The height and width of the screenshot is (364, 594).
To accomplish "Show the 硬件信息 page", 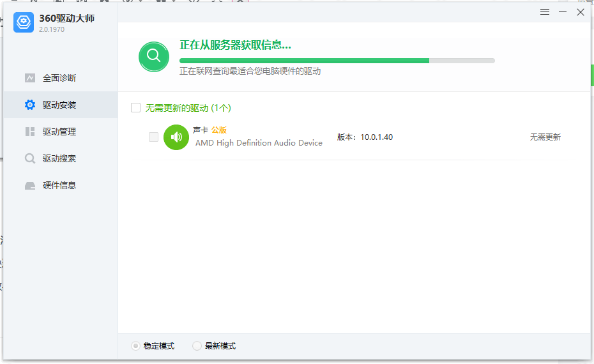I will click(x=61, y=185).
